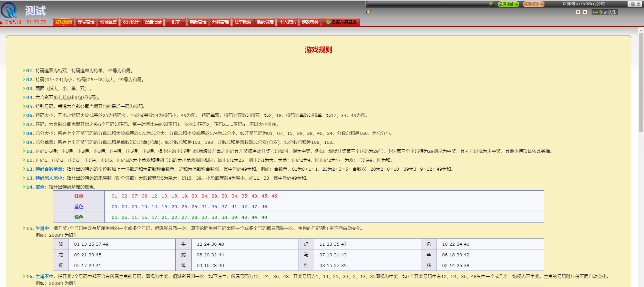644x287 pixels.
Task: Click the orange down arrow icon
Action: (x=585, y=12)
